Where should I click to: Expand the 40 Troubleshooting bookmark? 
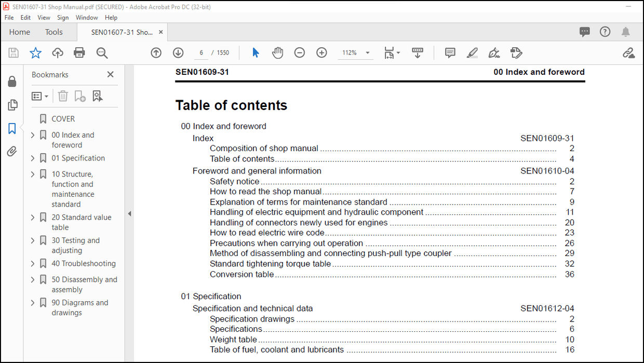(33, 264)
